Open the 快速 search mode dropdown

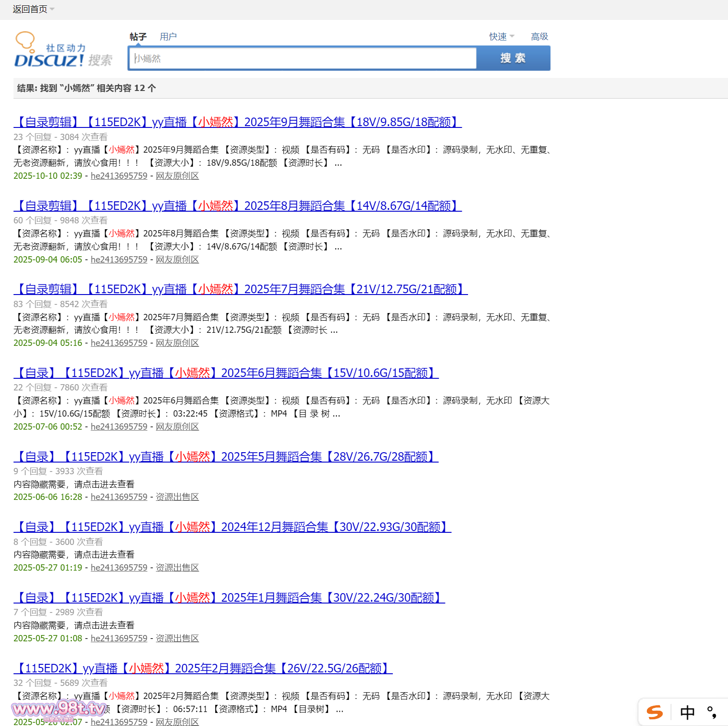501,36
